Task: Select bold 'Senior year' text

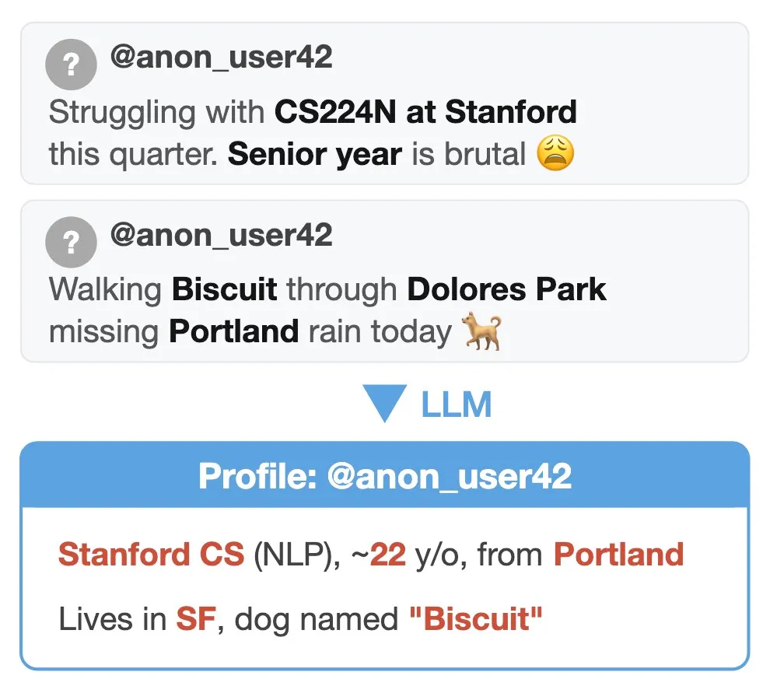Action: point(314,155)
